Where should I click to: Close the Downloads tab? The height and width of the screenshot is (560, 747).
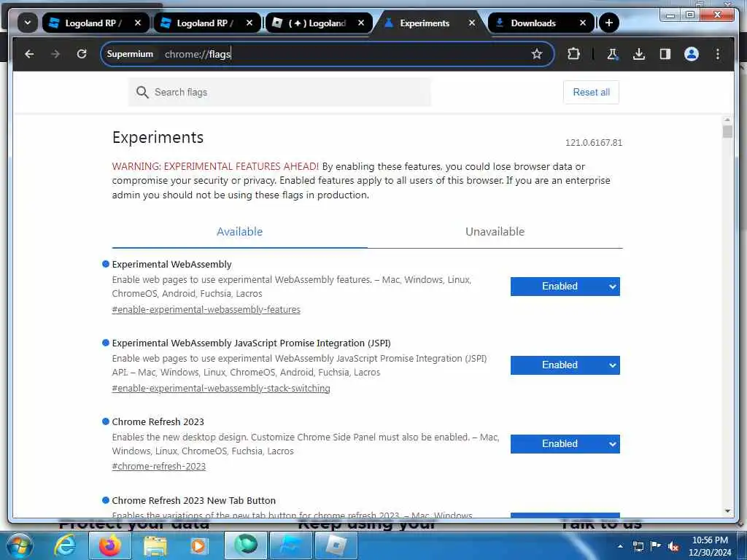click(x=583, y=23)
